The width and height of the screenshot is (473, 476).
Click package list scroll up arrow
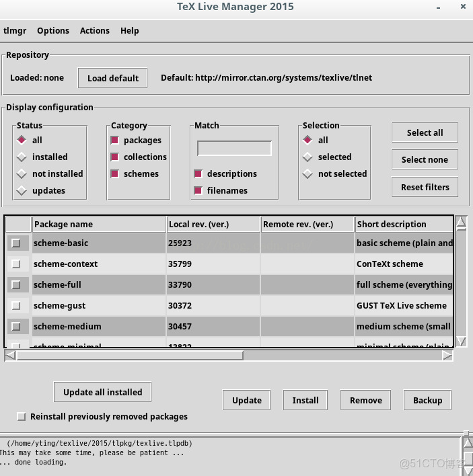[x=461, y=223]
